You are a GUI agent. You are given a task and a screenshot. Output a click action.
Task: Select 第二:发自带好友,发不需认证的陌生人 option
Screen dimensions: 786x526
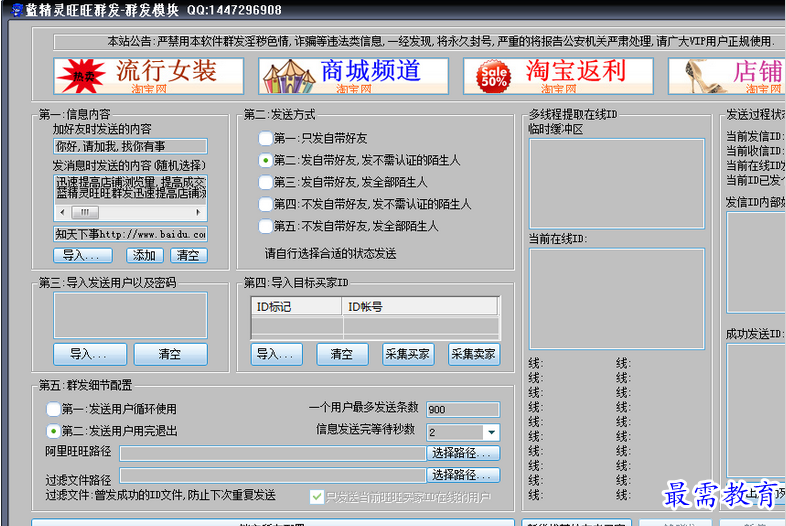pyautogui.click(x=265, y=160)
